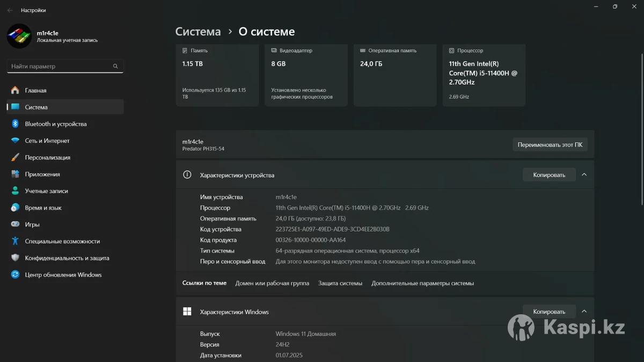Click the Учетные записи person icon
Image resolution: width=644 pixels, height=362 pixels.
(x=15, y=191)
